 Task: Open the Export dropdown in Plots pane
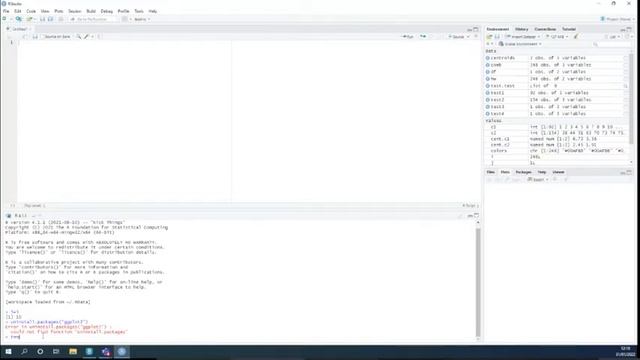tap(538, 180)
